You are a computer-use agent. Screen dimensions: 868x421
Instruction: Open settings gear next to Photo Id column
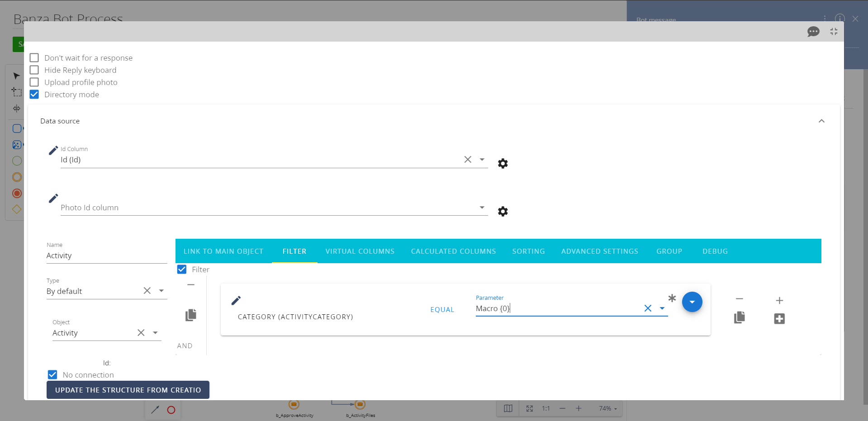(503, 211)
